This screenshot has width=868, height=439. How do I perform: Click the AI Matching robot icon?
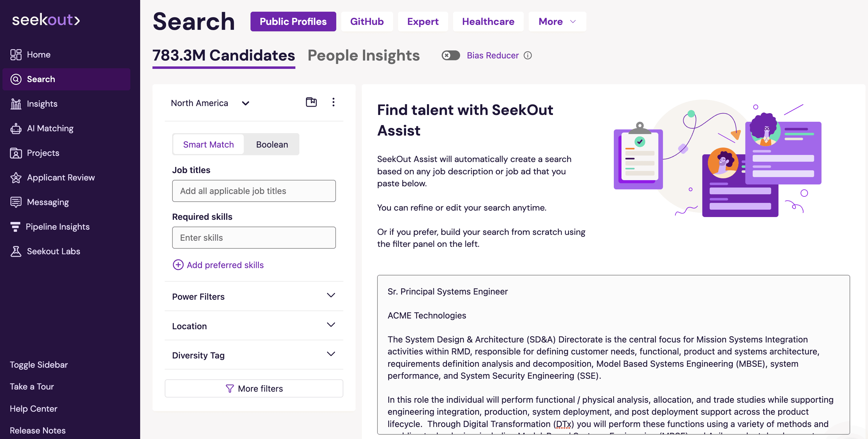click(16, 129)
